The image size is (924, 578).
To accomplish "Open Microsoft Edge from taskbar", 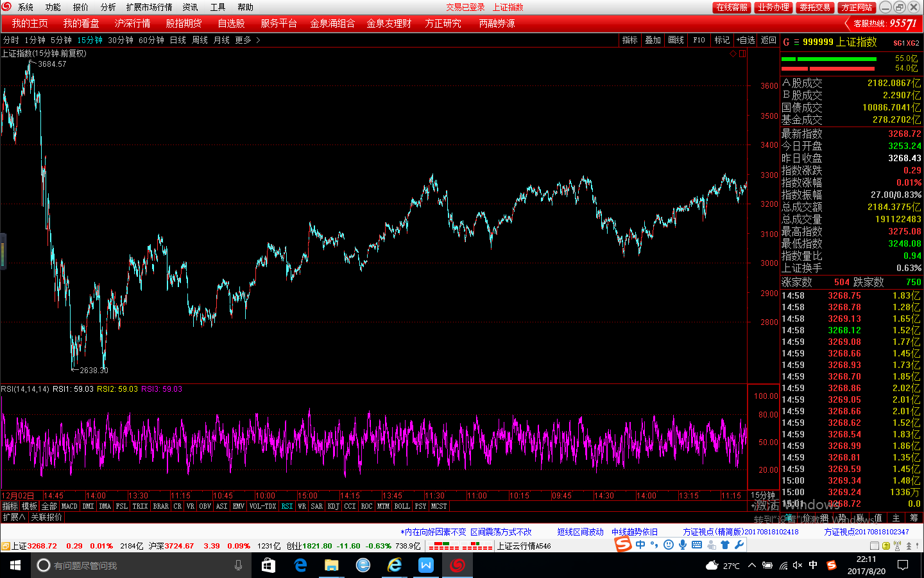I will [300, 565].
